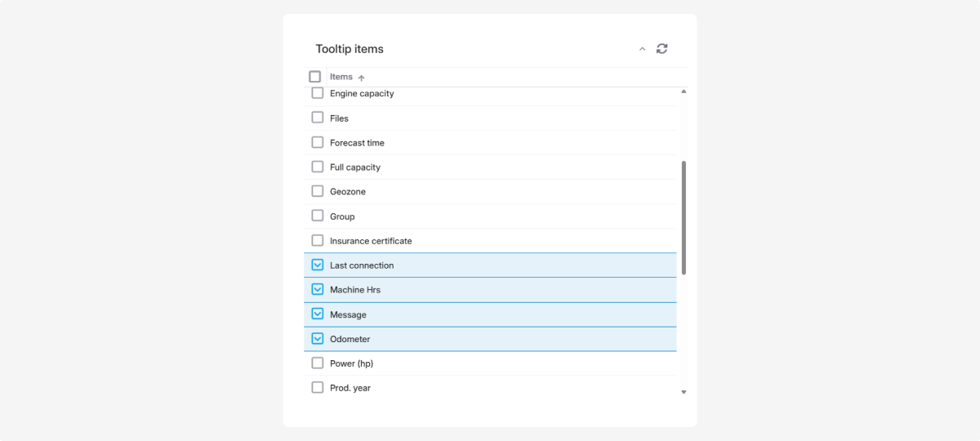Enable the Prod. year checkbox
Screen dimensions: 980x441
click(318, 387)
